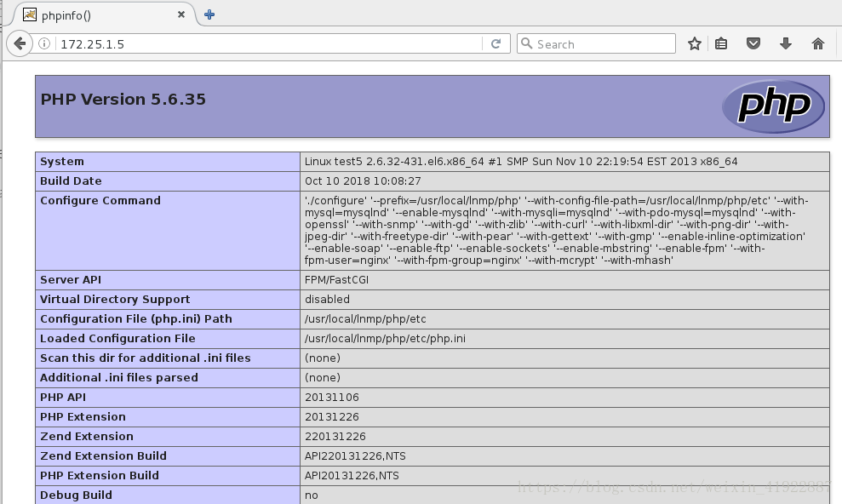Screen dimensions: 842x504
Task: Click the Configure Command label
Action: pyautogui.click(x=100, y=200)
